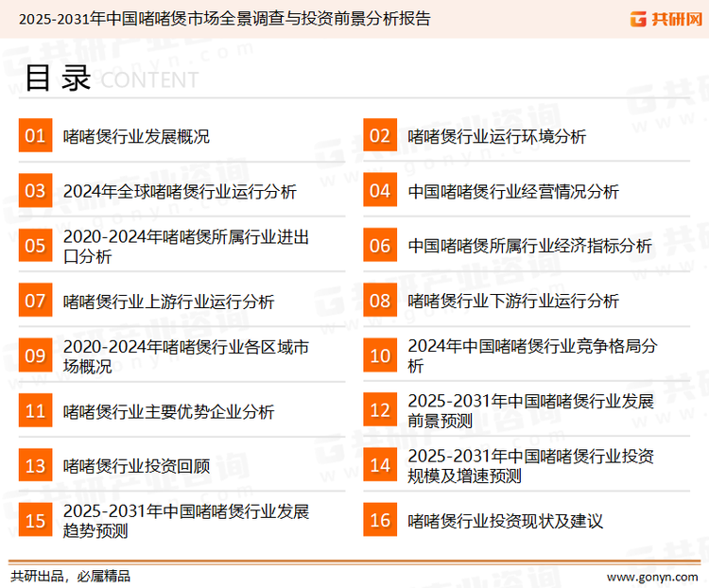Select the orange 10 chapter badge

point(380,355)
